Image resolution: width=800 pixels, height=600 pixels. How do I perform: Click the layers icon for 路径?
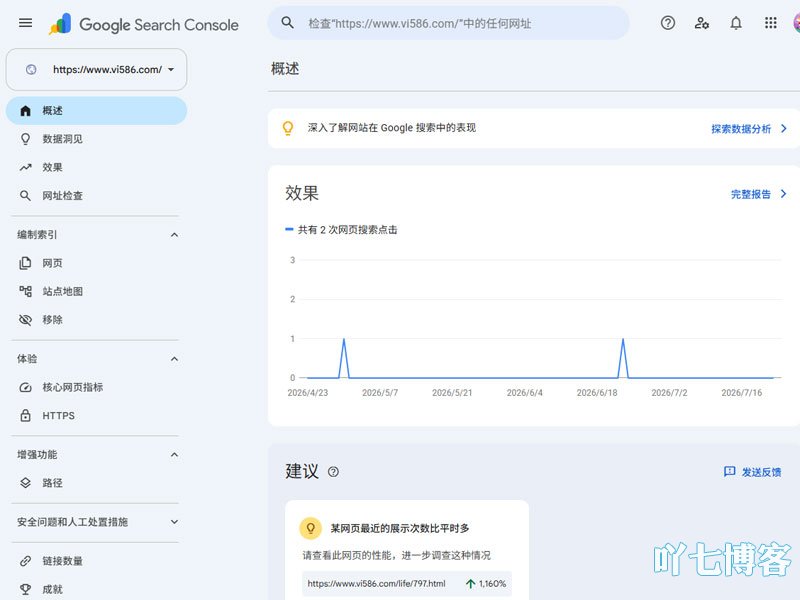(x=26, y=483)
